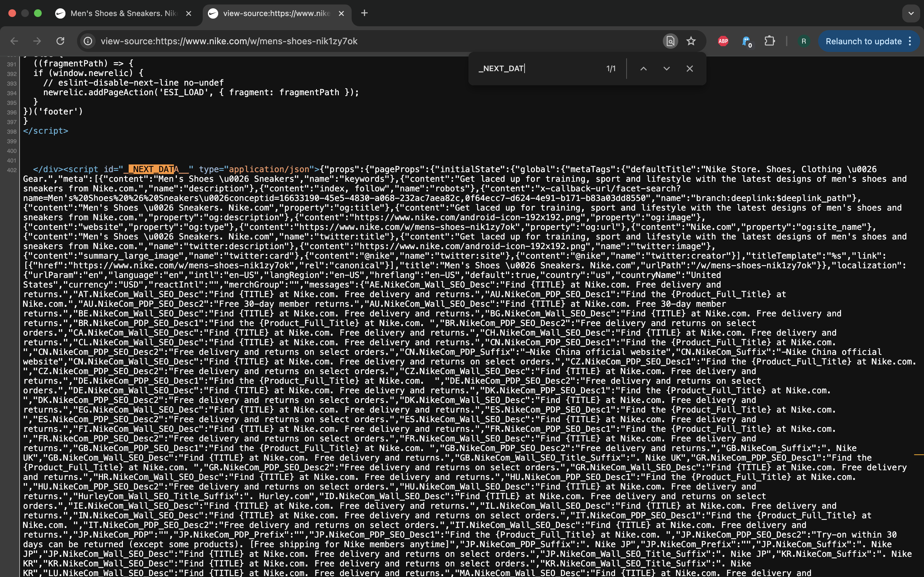Open the profile R avatar
The image size is (924, 577).
coord(803,41)
